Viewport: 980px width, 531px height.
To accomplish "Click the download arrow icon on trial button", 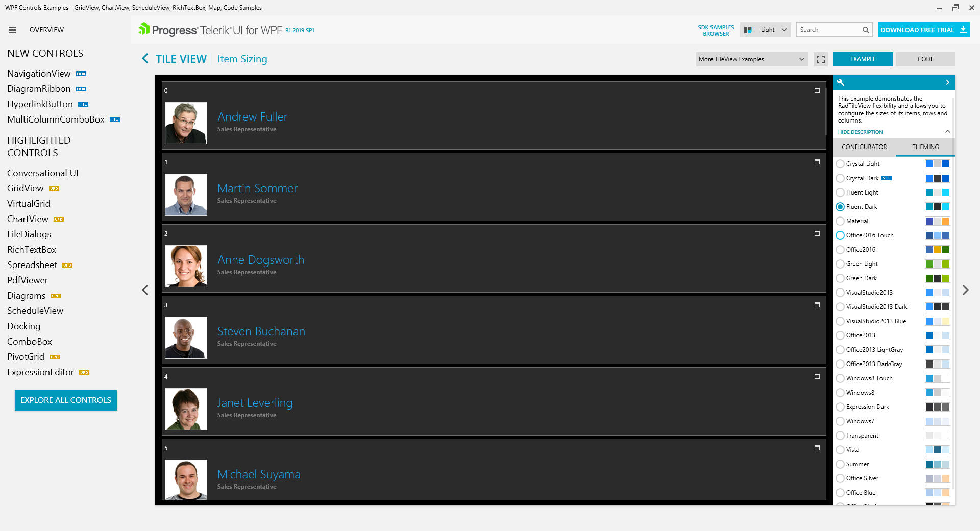I will 963,30.
